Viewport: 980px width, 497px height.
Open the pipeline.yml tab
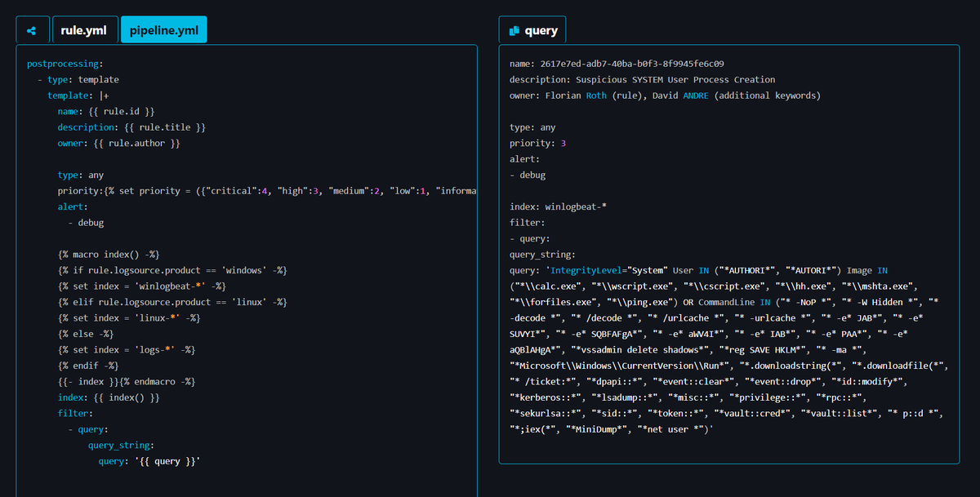163,29
